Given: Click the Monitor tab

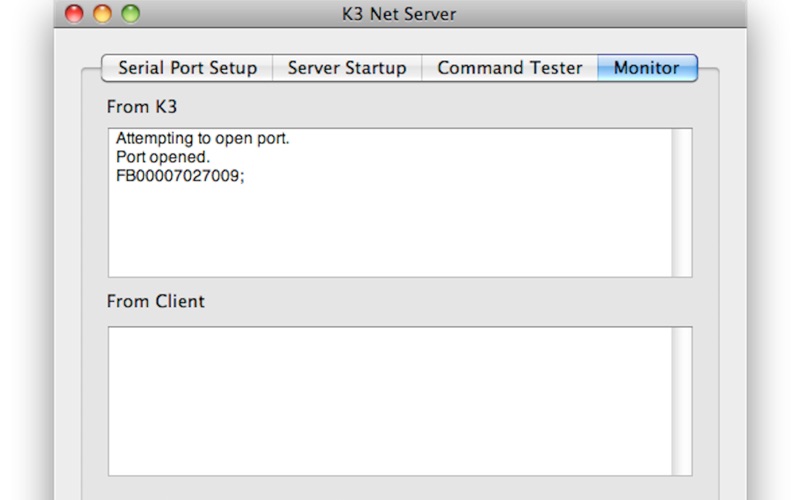Looking at the screenshot, I should pos(647,68).
